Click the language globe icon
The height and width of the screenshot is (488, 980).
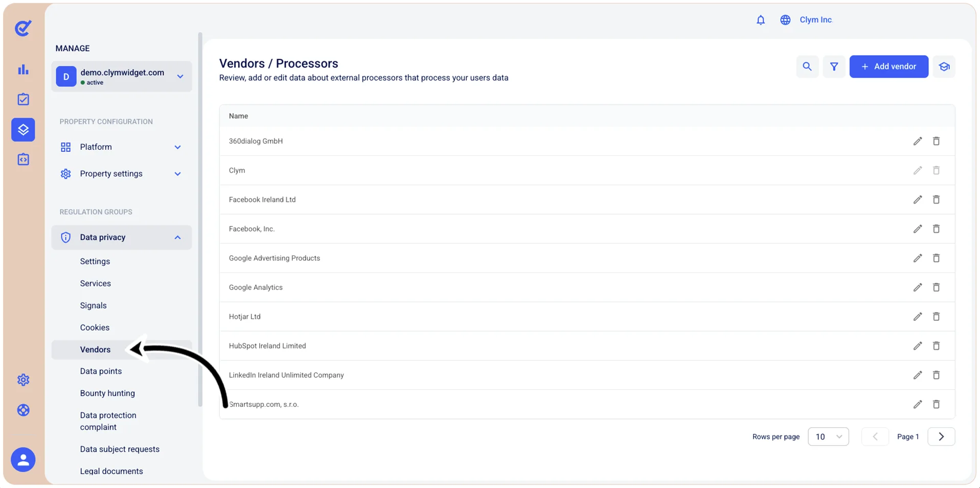pyautogui.click(x=785, y=20)
